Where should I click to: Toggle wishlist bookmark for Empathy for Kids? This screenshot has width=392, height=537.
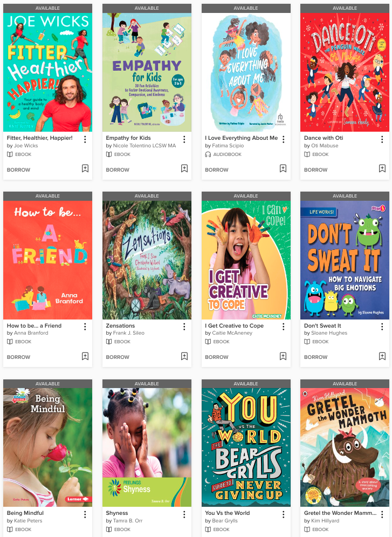pos(184,168)
